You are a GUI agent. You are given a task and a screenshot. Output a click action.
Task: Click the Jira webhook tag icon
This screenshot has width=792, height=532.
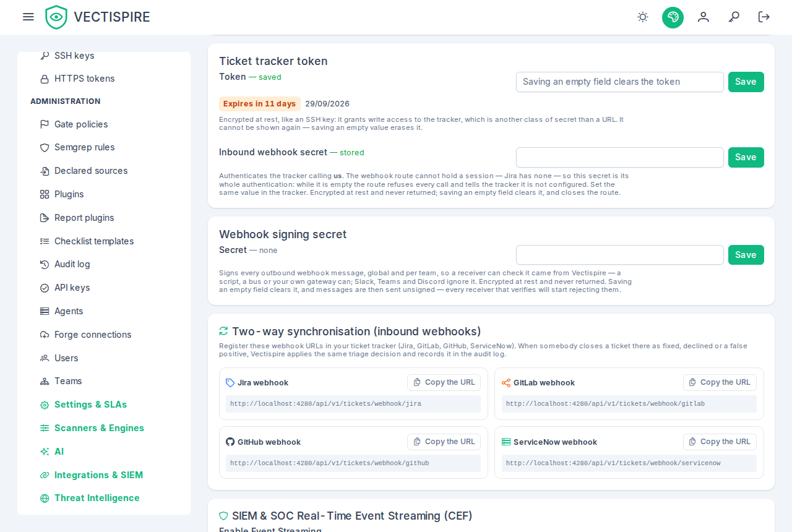(230, 383)
